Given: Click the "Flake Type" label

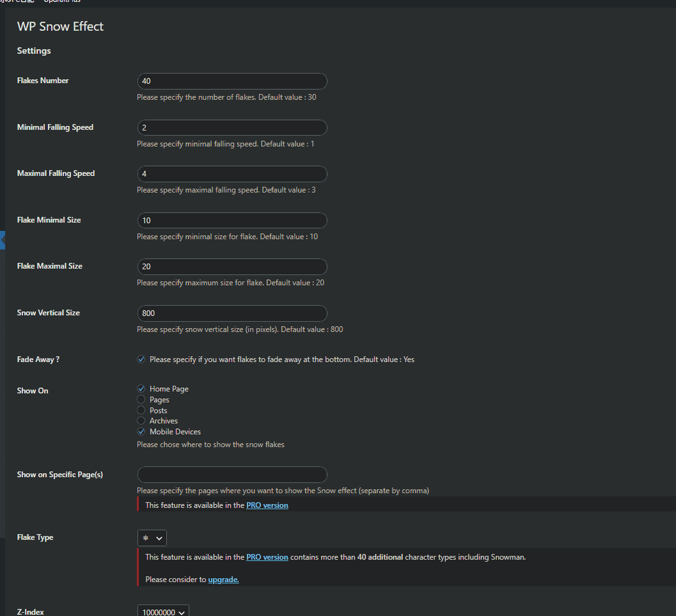Looking at the screenshot, I should point(35,537).
